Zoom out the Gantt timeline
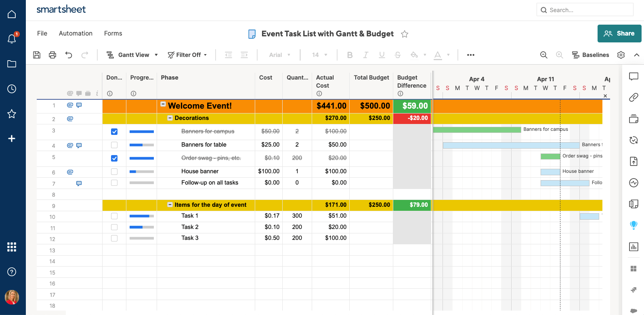The width and height of the screenshot is (644, 315). (x=544, y=55)
